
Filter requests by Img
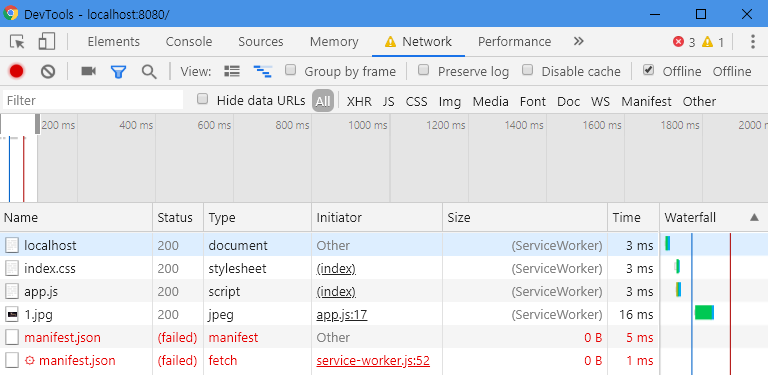(x=450, y=102)
